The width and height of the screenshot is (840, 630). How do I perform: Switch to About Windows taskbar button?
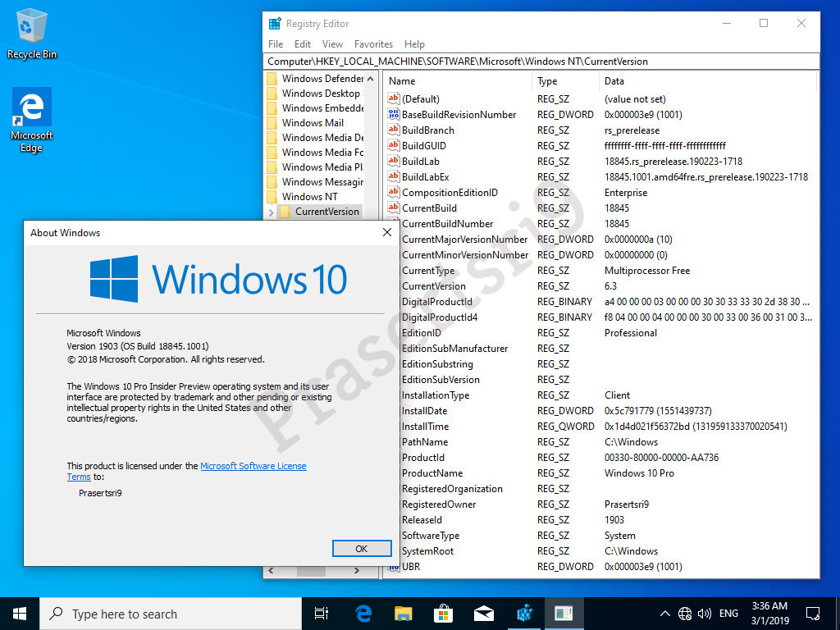[564, 614]
